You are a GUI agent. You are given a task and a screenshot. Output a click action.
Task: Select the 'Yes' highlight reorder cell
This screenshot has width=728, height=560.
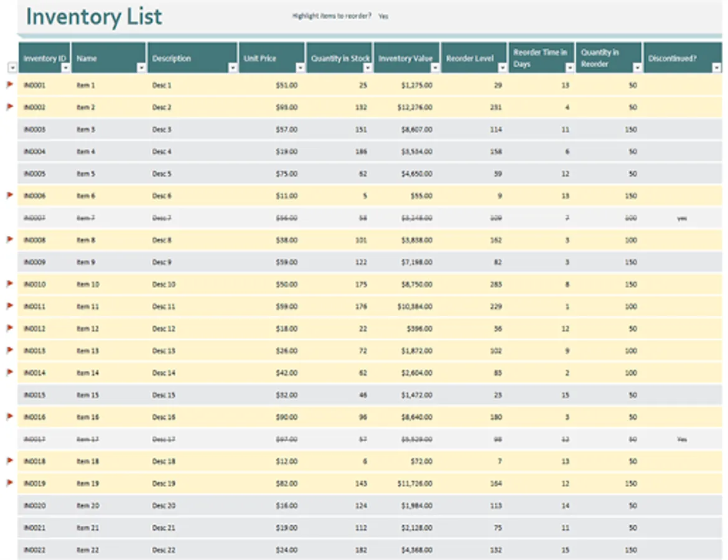pyautogui.click(x=383, y=17)
